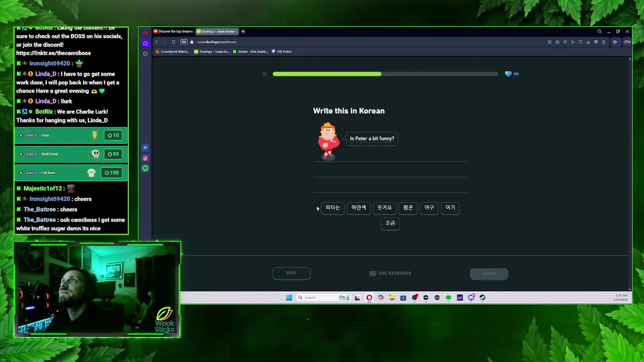
Task: Click the taskbar Search box
Action: [x=323, y=298]
